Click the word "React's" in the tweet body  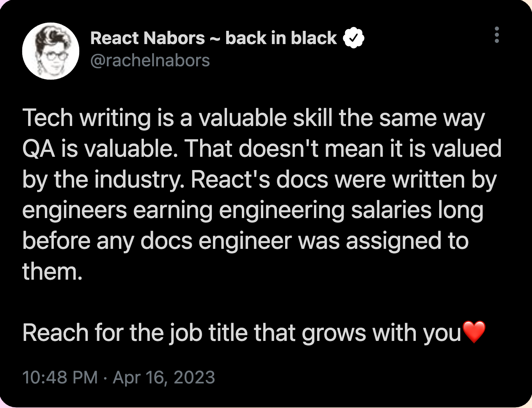click(x=230, y=180)
